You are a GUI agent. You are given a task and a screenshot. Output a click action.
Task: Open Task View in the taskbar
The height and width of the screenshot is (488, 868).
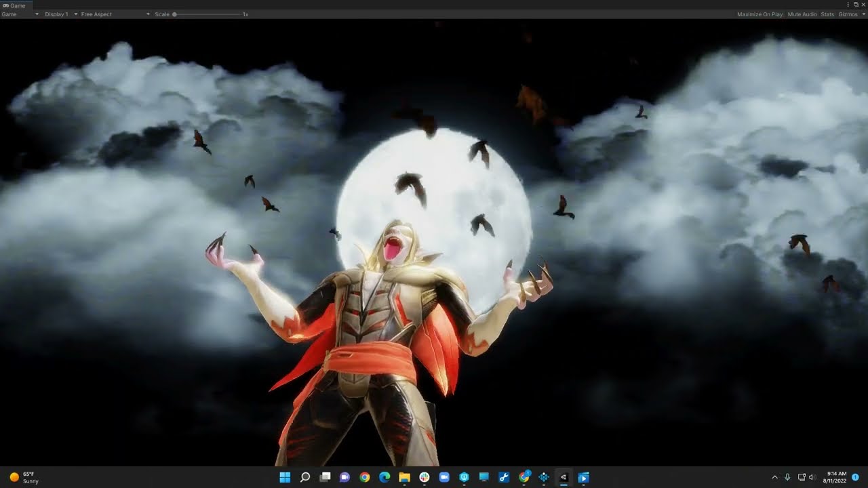(x=325, y=477)
